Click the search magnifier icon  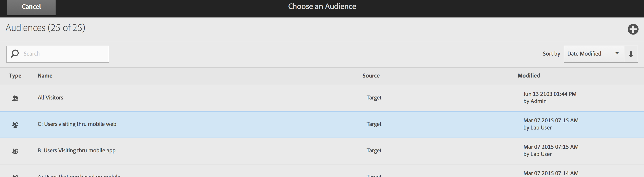(x=15, y=54)
